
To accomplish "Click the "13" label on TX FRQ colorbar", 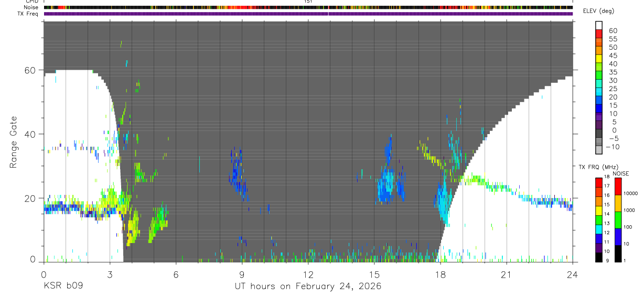I will click(607, 223).
